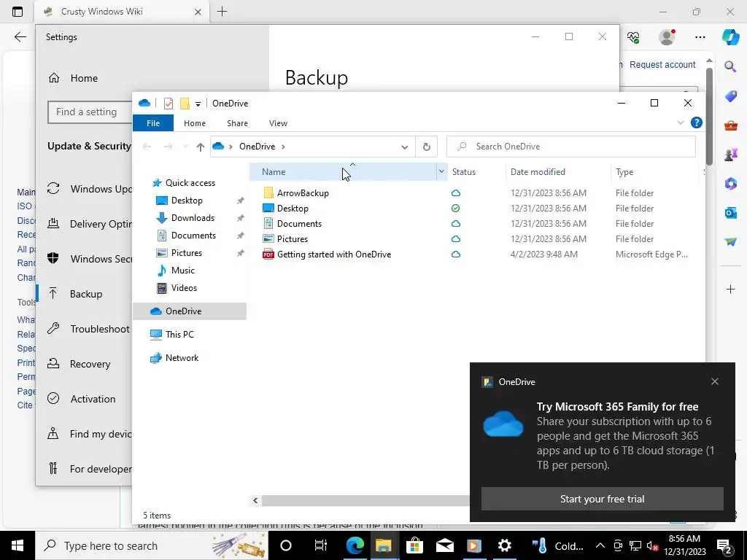Viewport: 747px width, 560px height.
Task: Open Copilot icon in Edge toolbar
Action: point(730,37)
